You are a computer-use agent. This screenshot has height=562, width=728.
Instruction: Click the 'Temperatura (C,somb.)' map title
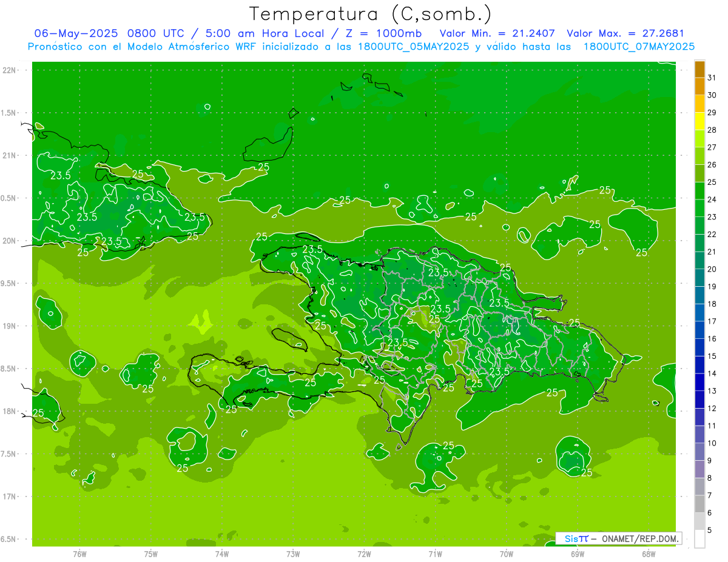pyautogui.click(x=371, y=14)
